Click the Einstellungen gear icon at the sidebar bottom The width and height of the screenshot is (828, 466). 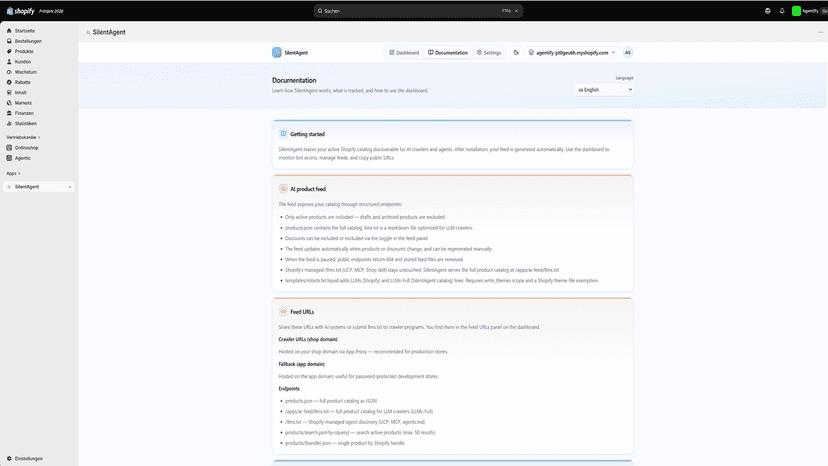(9, 458)
